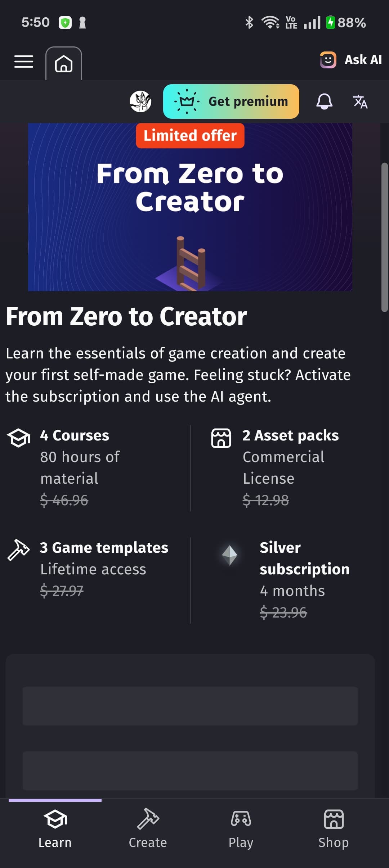This screenshot has width=389, height=868.
Task: Click the page scrollbar handle
Action: pyautogui.click(x=385, y=238)
